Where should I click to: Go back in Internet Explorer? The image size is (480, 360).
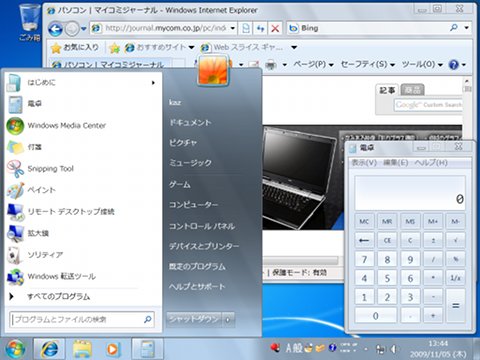click(x=55, y=29)
